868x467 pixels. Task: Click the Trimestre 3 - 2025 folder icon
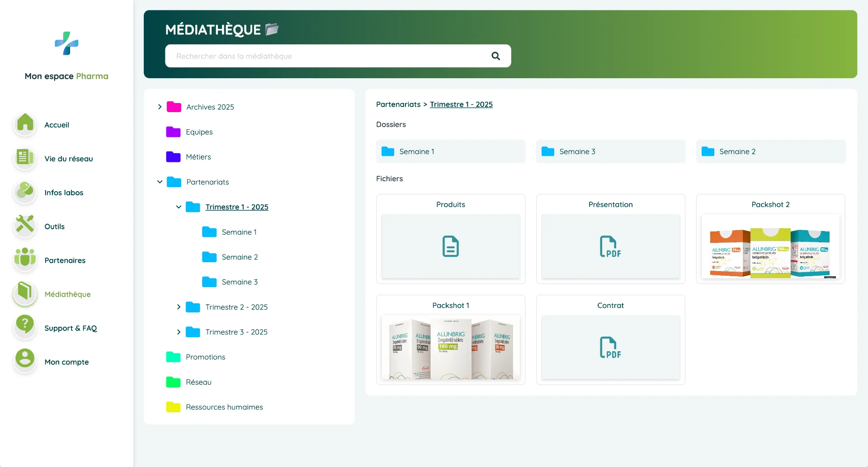point(193,332)
